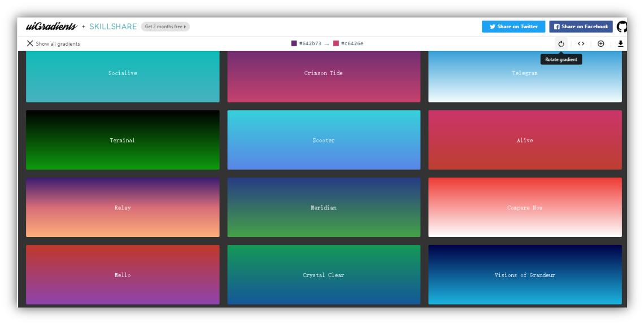The image size is (644, 325).
Task: Click the uiGradients logo
Action: point(51,27)
